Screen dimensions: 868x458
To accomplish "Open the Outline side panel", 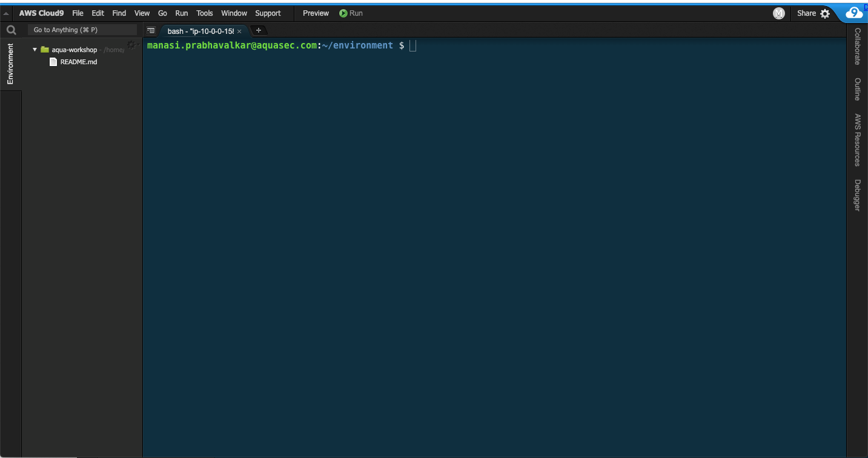I will pyautogui.click(x=857, y=89).
